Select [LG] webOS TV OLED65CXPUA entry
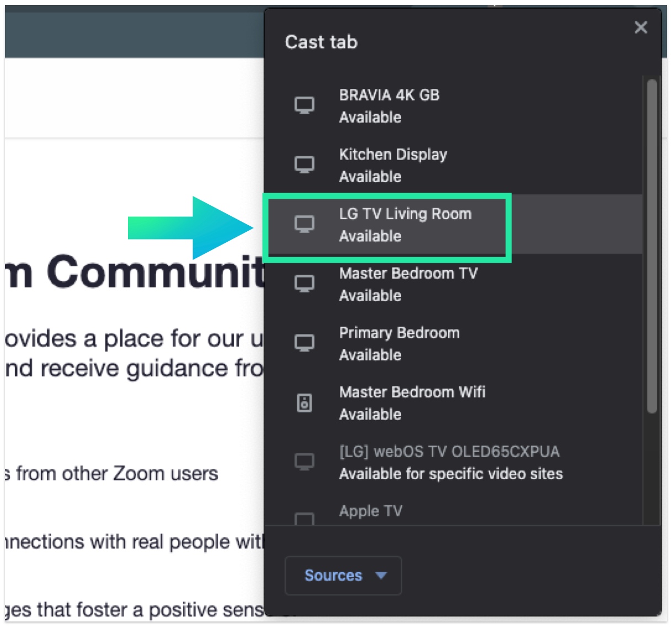Image resolution: width=672 pixels, height=627 pixels. (449, 462)
